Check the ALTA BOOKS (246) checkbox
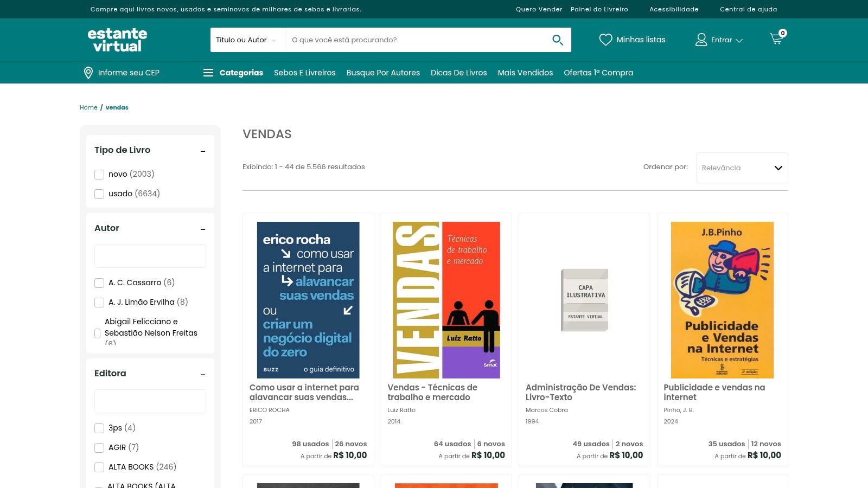The image size is (868, 488). point(99,467)
